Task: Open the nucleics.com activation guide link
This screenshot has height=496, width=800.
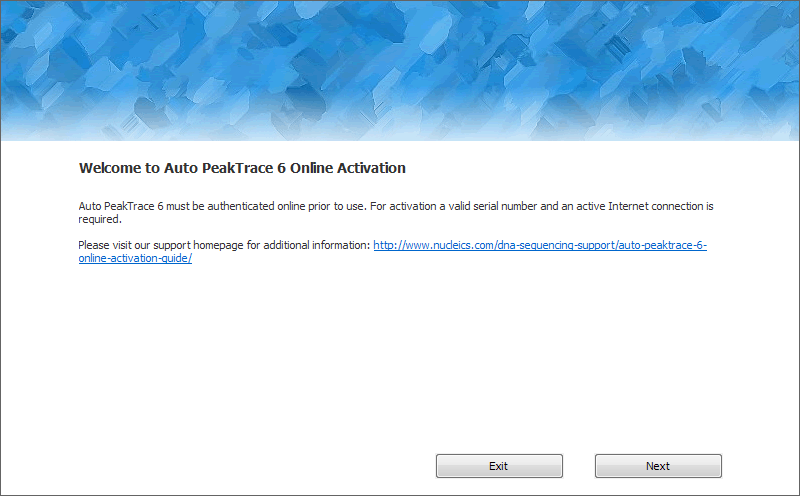Action: (x=540, y=245)
